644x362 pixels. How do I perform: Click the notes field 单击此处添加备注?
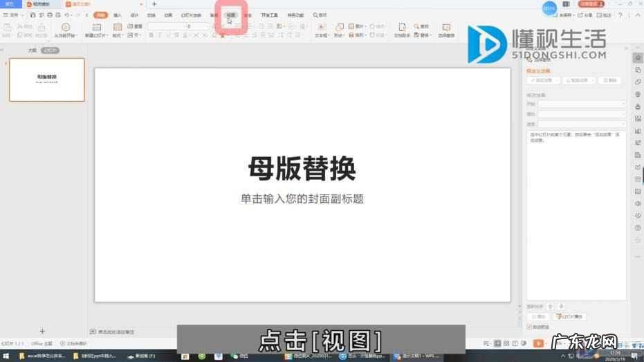point(116,332)
